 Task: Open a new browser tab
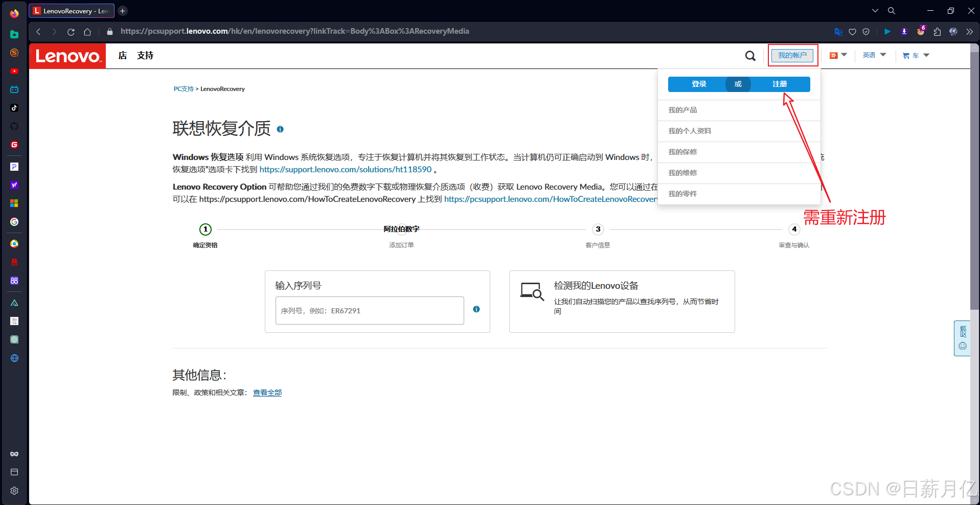point(123,11)
